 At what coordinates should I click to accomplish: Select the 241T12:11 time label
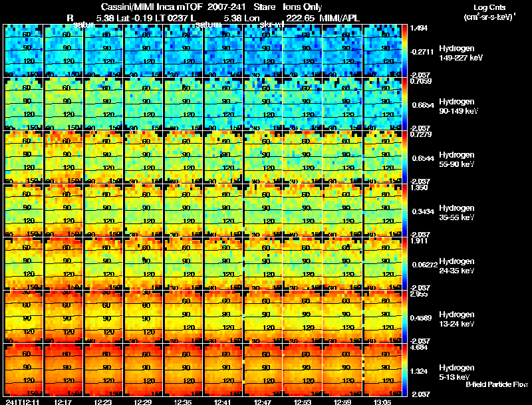coord(22,402)
